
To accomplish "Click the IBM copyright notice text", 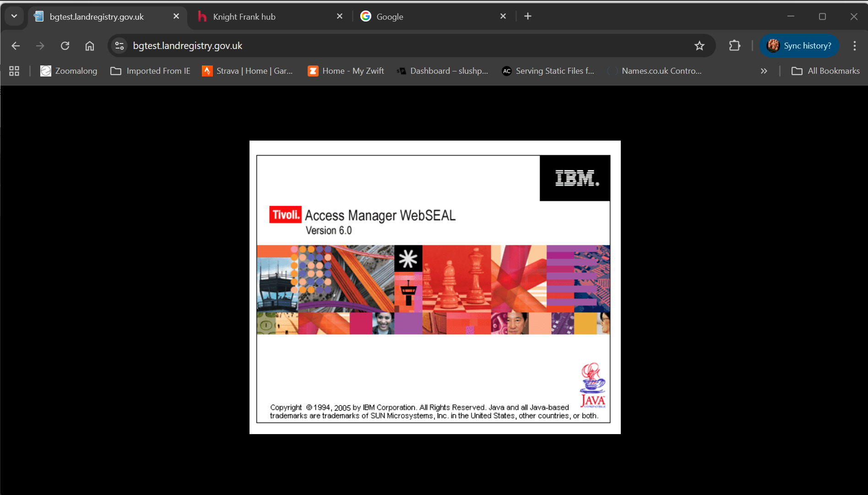I will (x=434, y=411).
